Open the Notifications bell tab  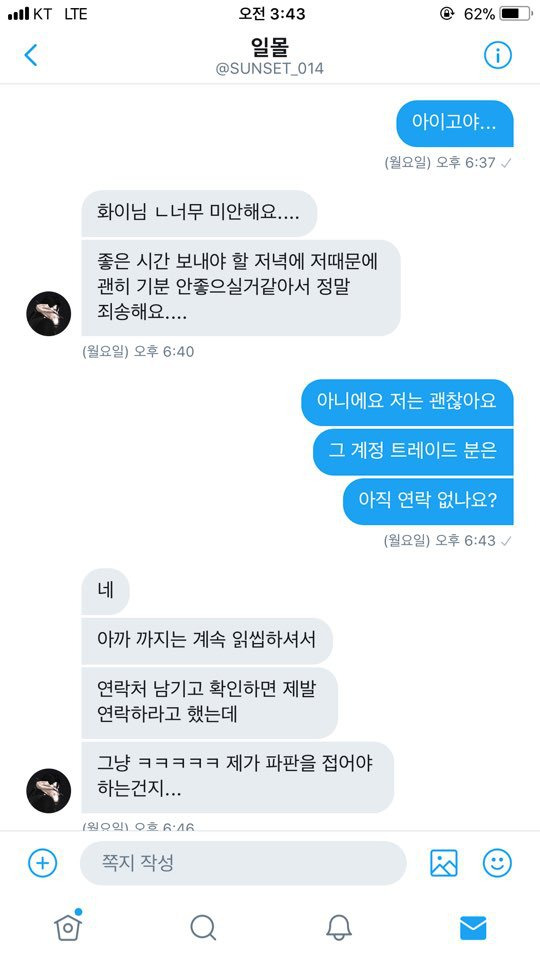click(339, 928)
